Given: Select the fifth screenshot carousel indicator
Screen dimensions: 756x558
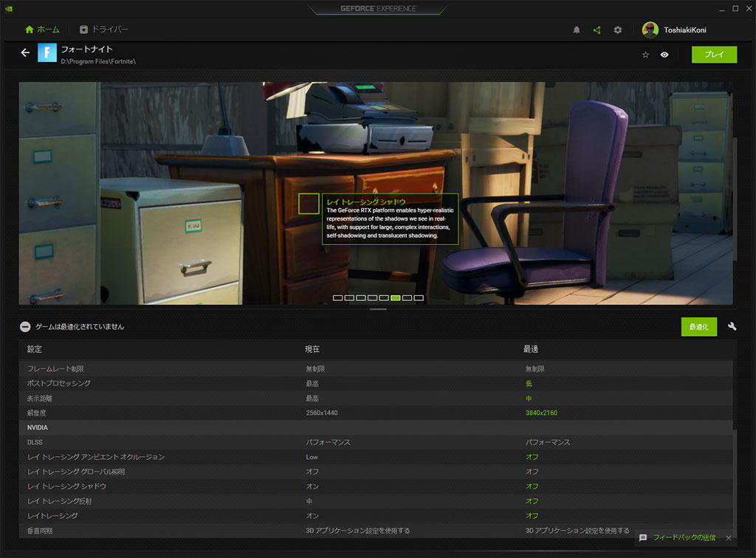Looking at the screenshot, I should point(384,297).
